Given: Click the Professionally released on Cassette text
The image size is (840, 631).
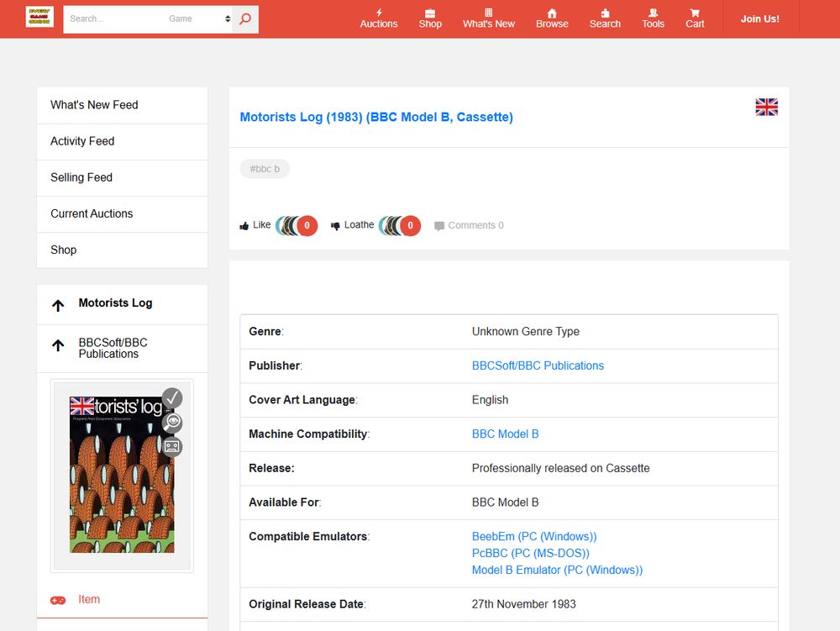Looking at the screenshot, I should pyautogui.click(x=560, y=469).
